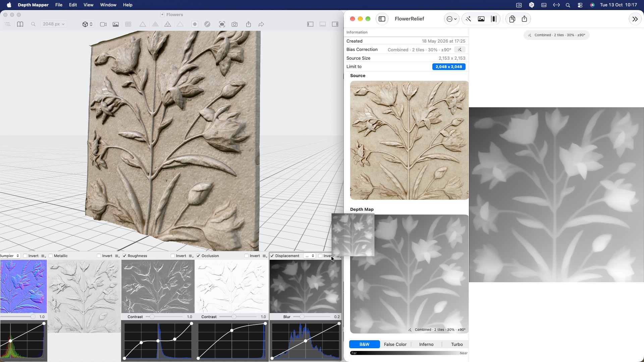
Task: Click the compare split view icon in FlowerRelief
Action: 494,19
